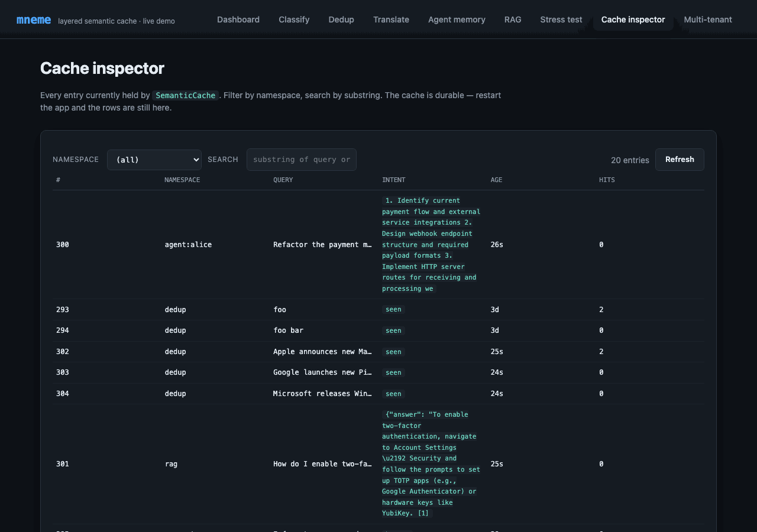Open the Multi-tenant tab
Image resolution: width=757 pixels, height=532 pixels.
[x=708, y=20]
